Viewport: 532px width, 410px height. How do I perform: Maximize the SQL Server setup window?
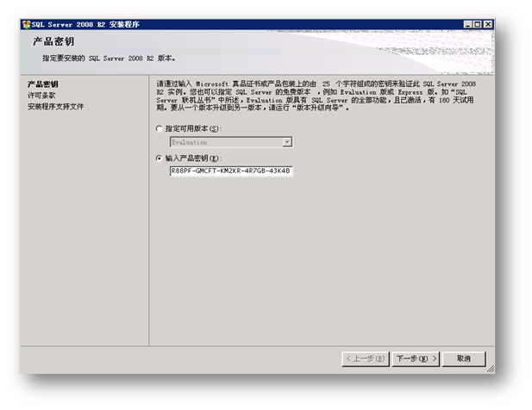(478, 24)
